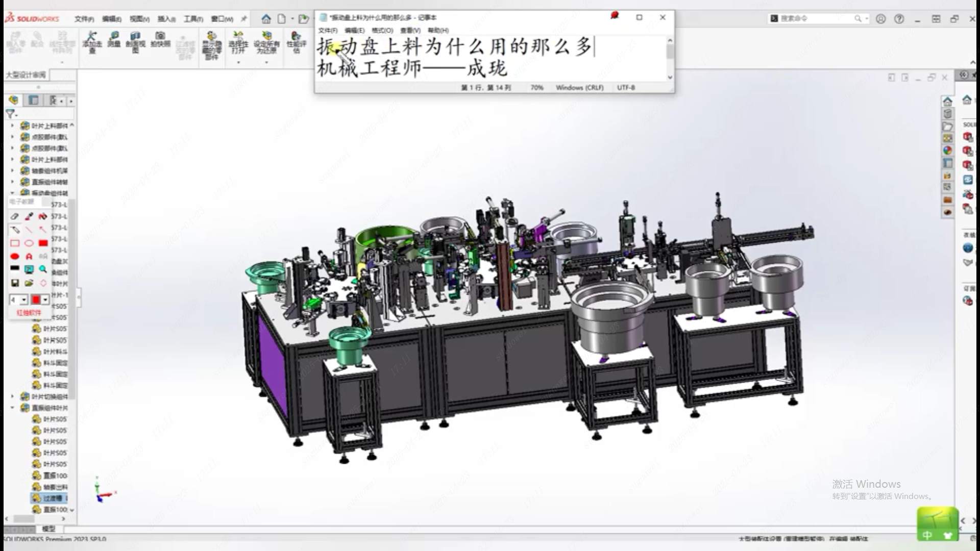
Task: Click the Add Walkthrough (添加走查) tool
Action: pyautogui.click(x=92, y=42)
